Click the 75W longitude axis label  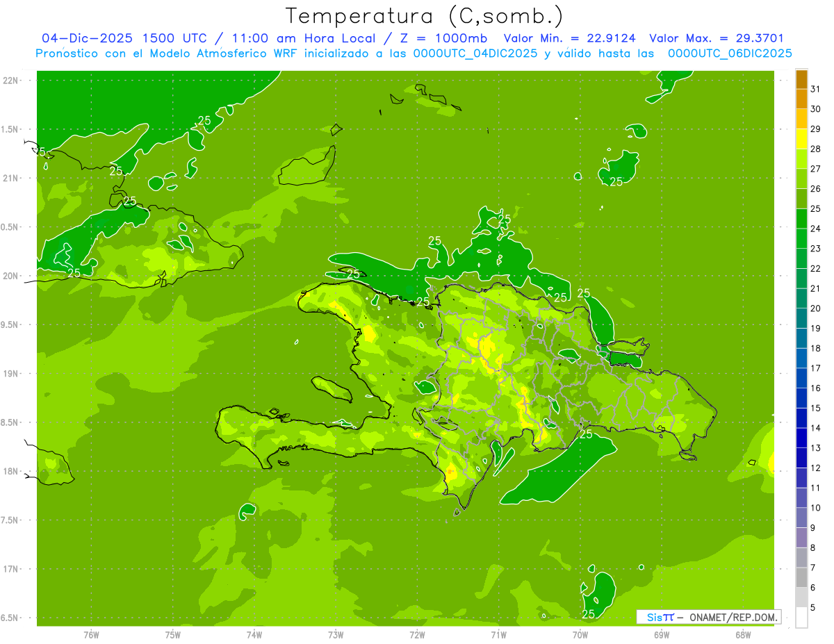173,635
